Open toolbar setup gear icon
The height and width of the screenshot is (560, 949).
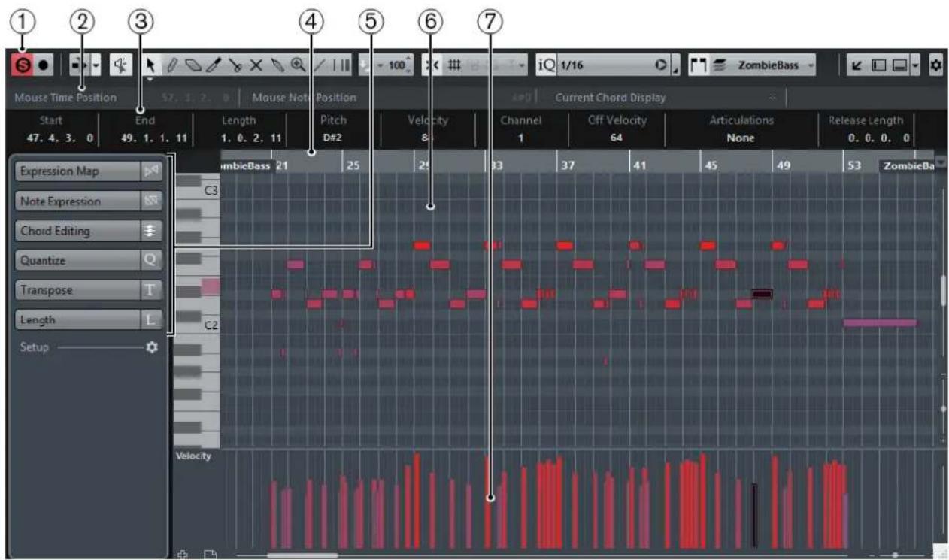click(x=935, y=65)
